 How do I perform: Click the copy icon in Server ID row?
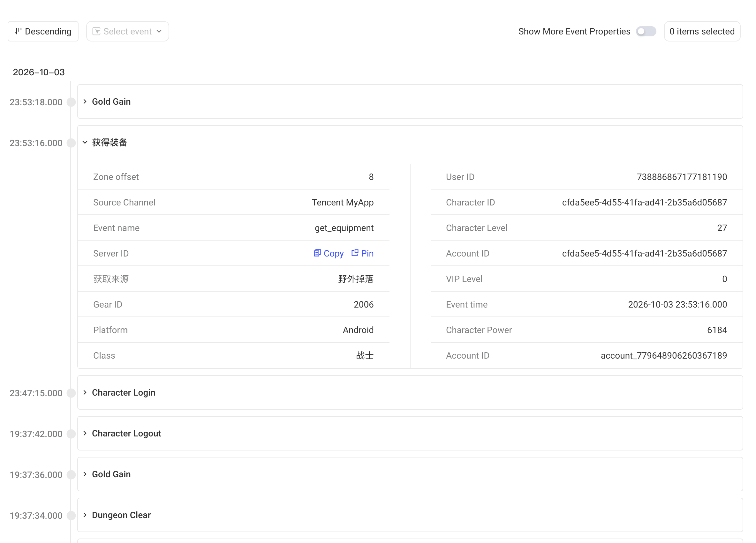pyautogui.click(x=317, y=253)
